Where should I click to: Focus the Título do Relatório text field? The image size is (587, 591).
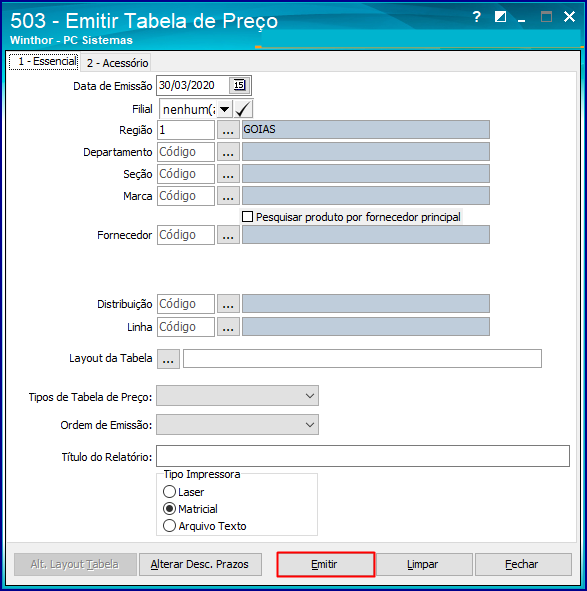pos(363,456)
